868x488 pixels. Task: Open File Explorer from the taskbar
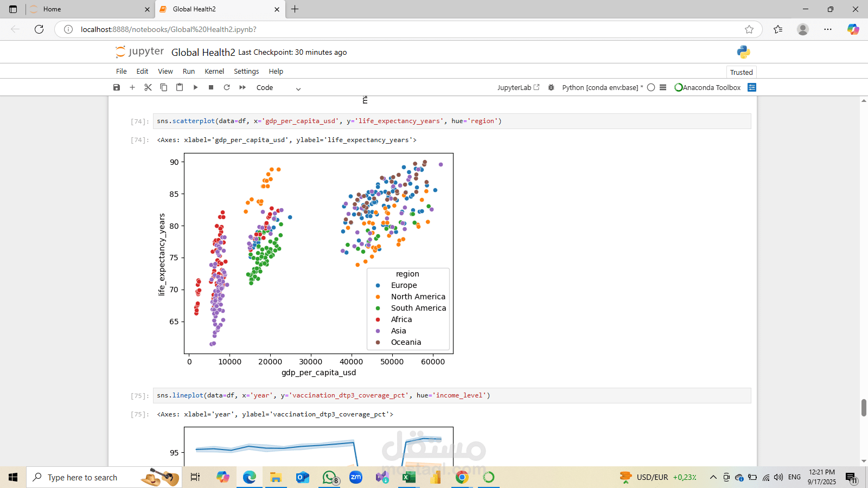pos(276,477)
